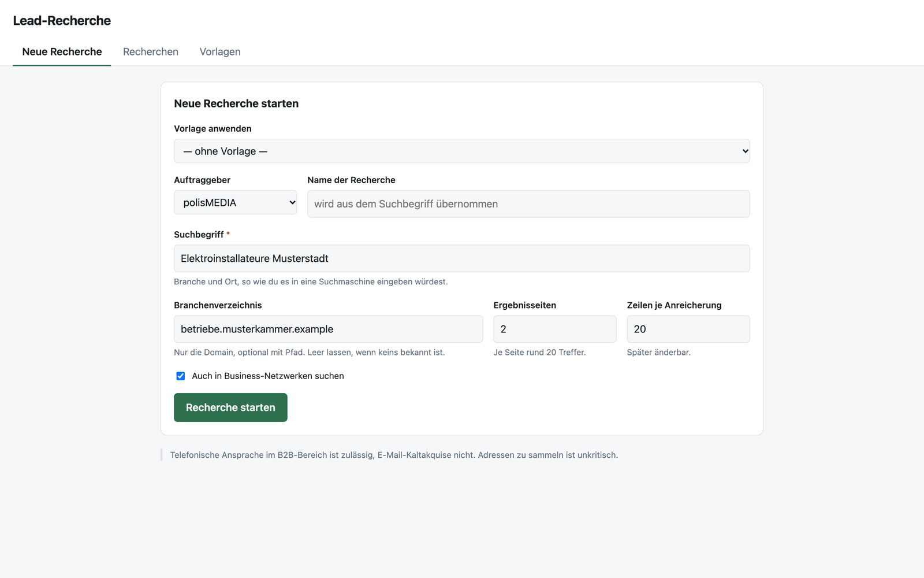Uncheck the Business-Netzwerken suchen checkbox
This screenshot has height=578, width=924.
click(181, 376)
